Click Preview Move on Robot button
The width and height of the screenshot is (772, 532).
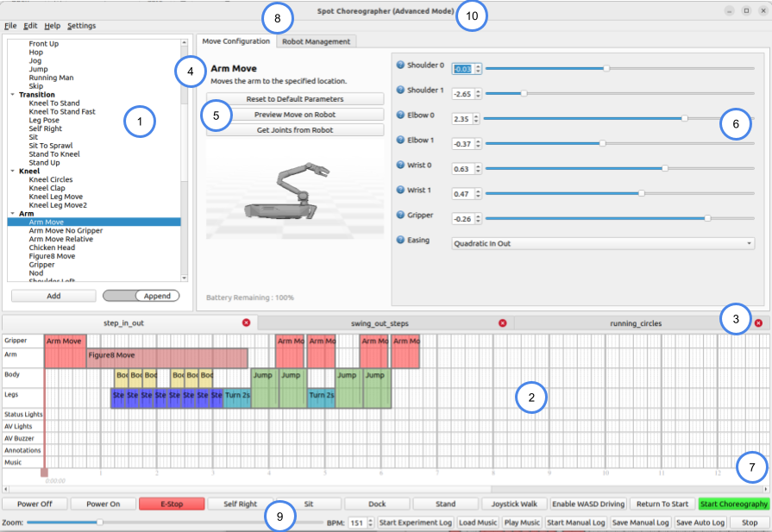point(295,115)
